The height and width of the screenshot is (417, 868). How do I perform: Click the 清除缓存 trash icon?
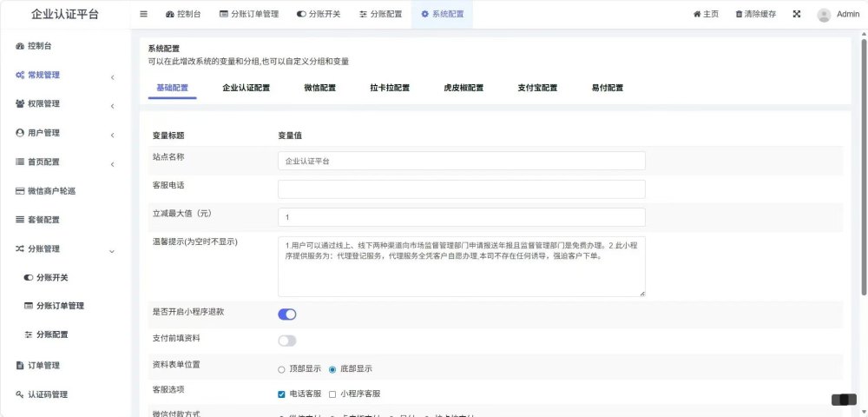coord(739,15)
